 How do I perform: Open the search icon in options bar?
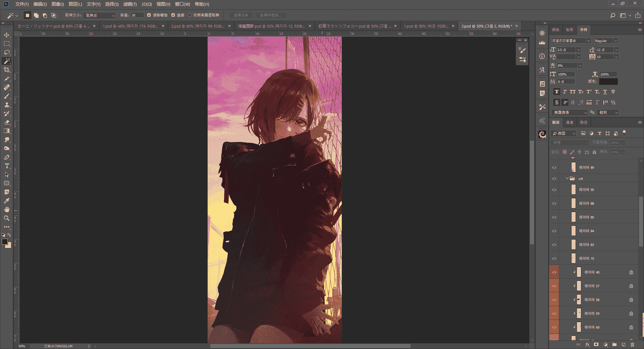(x=613, y=15)
